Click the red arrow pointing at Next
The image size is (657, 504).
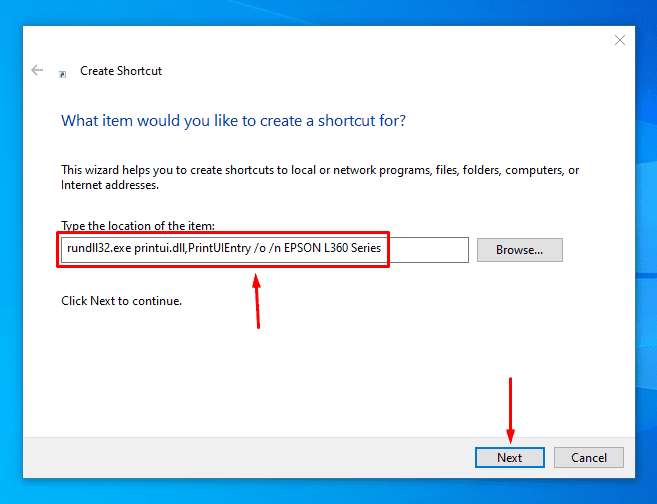click(x=510, y=410)
